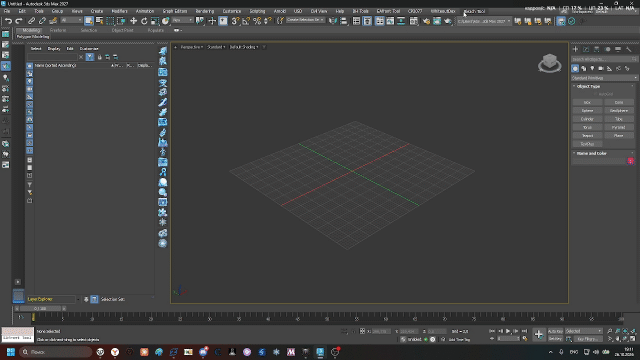Click the Undo arrow icon
This screenshot has height=360, width=640.
pyautogui.click(x=8, y=21)
